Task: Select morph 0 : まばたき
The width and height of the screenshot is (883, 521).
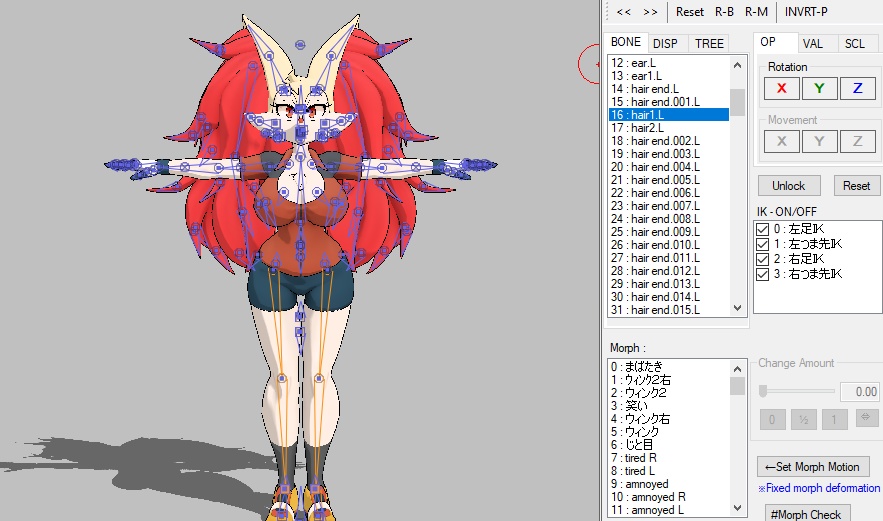Action: pyautogui.click(x=669, y=367)
